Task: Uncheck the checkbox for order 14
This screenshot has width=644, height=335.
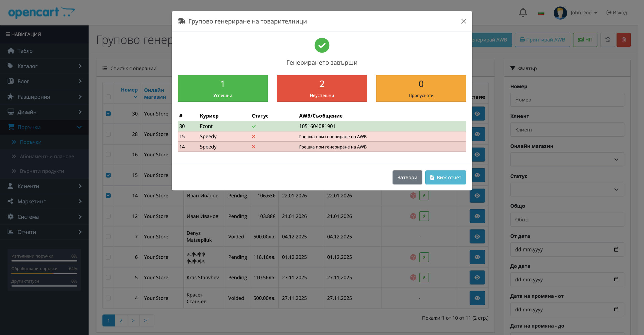Action: (x=108, y=196)
